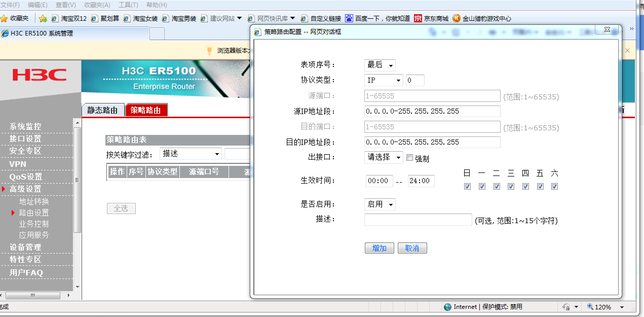Image resolution: width=644 pixels, height=317 pixels.
Task: Click the favorites star icon
Action: click(x=4, y=18)
